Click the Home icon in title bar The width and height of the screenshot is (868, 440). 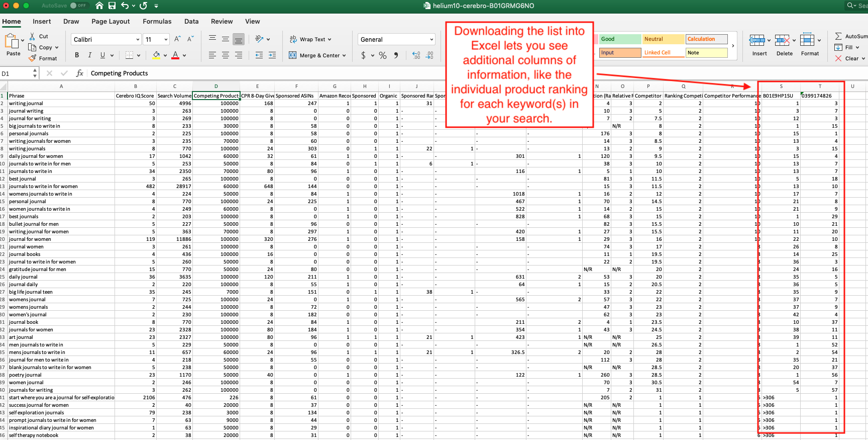click(x=99, y=6)
